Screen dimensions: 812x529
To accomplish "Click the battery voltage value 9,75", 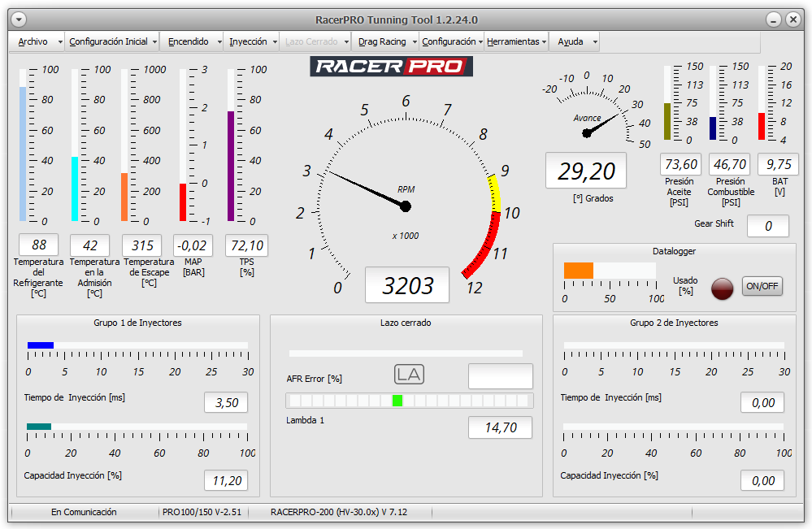I will pyautogui.click(x=779, y=165).
